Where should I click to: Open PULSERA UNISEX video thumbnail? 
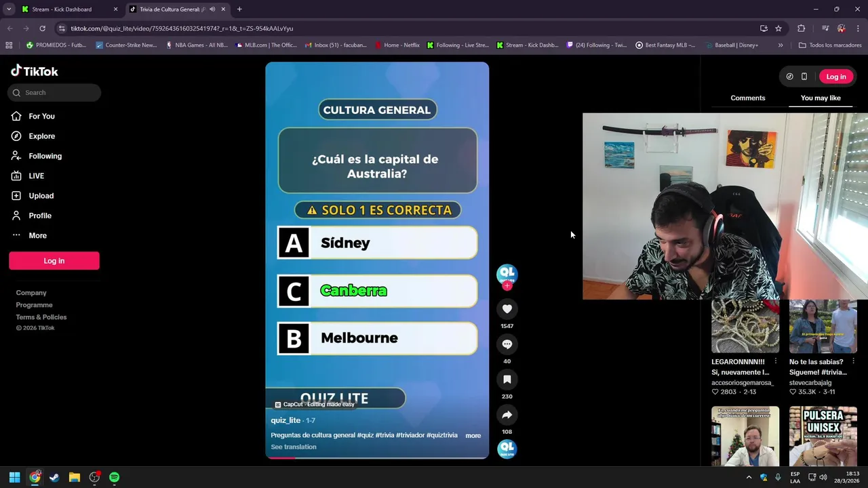(823, 436)
